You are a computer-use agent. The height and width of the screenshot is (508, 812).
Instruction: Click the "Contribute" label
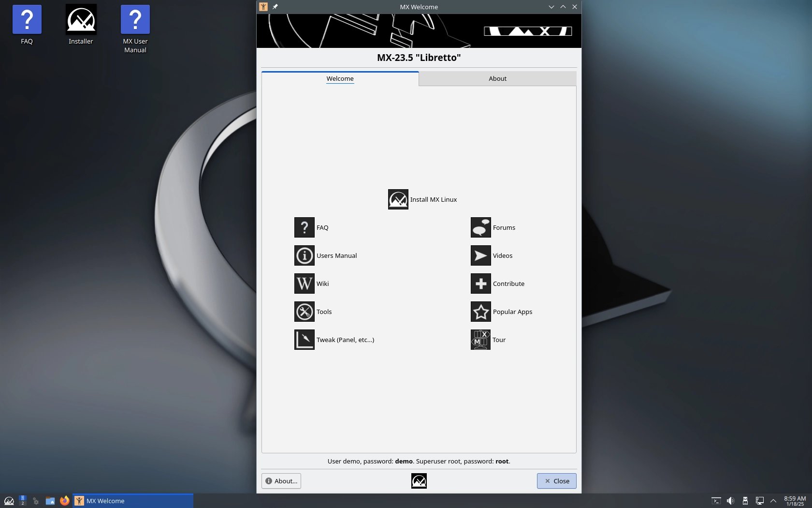pos(508,284)
